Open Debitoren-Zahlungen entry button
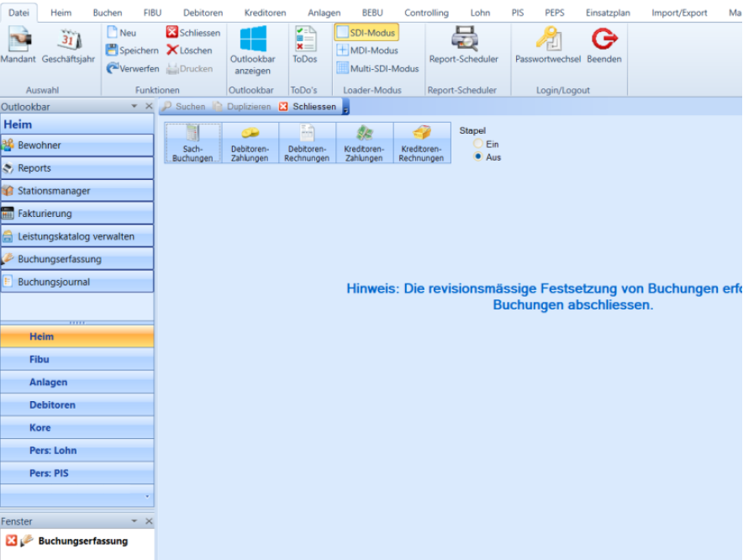 pos(250,143)
